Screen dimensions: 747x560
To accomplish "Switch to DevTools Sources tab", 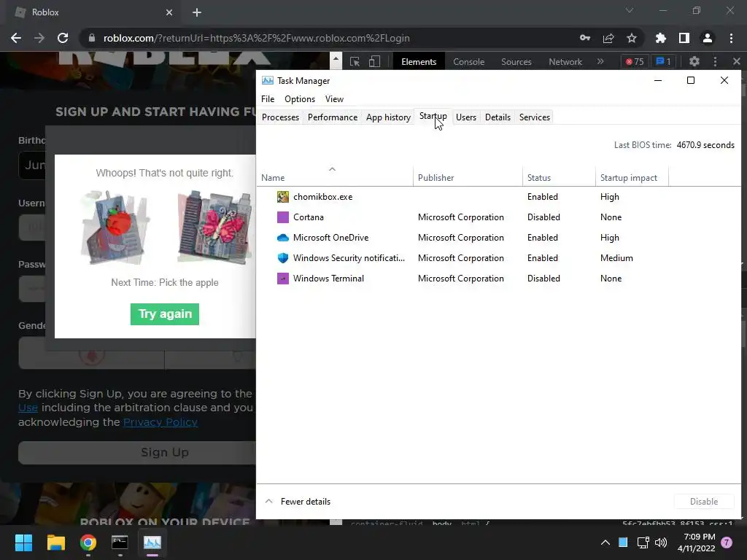I will tap(516, 62).
